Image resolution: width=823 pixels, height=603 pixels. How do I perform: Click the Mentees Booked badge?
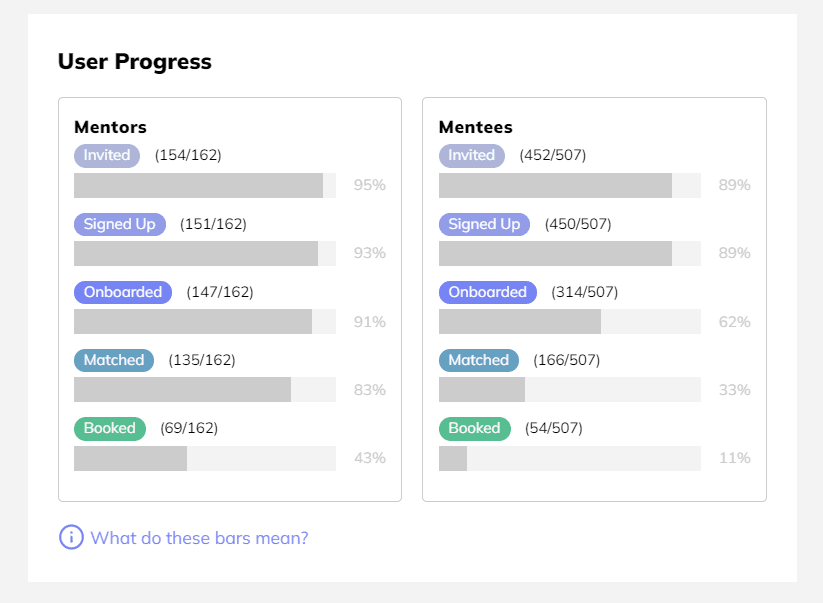(x=475, y=428)
